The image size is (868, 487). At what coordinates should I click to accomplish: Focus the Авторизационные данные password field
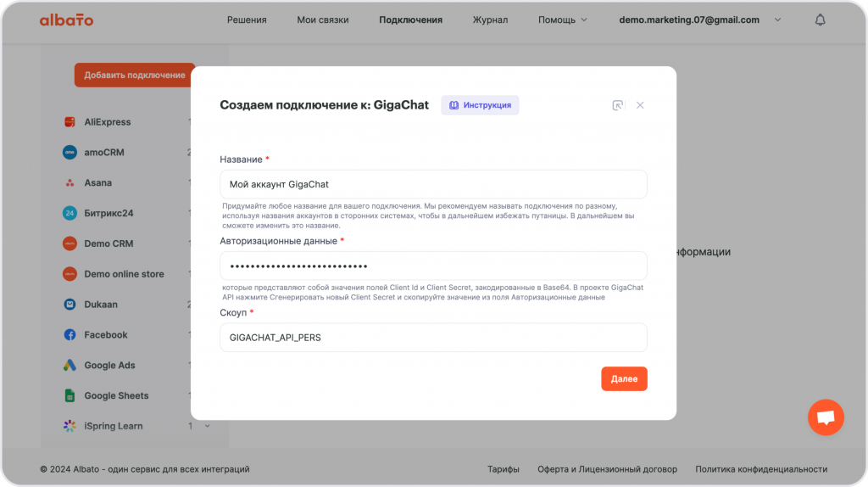[x=433, y=266]
